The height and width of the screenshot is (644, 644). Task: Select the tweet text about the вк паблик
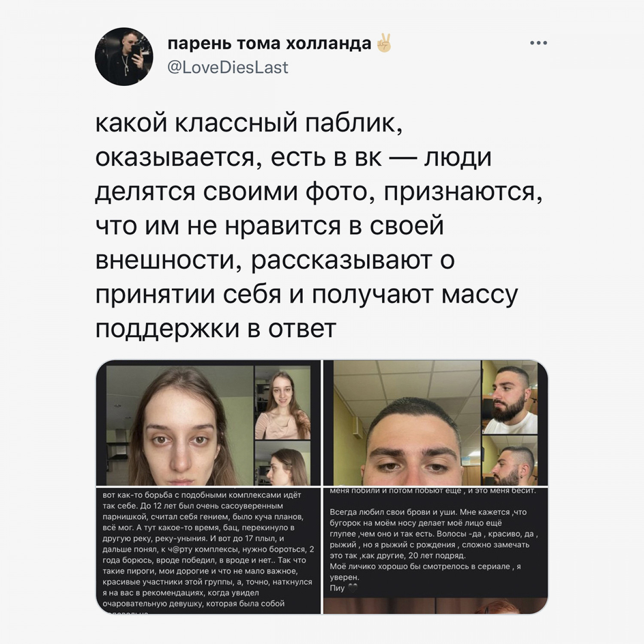pos(319,225)
